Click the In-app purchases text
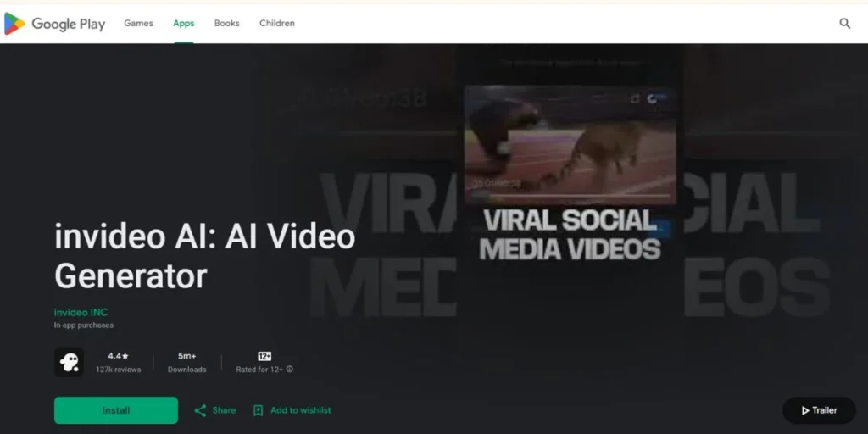Screen dimensions: 868x434 coord(84,325)
